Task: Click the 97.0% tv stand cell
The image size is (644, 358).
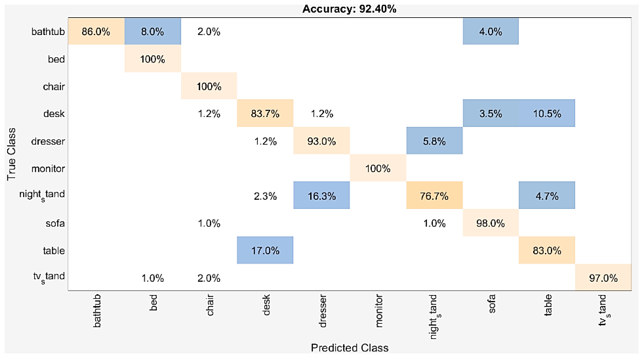Action: click(x=603, y=277)
